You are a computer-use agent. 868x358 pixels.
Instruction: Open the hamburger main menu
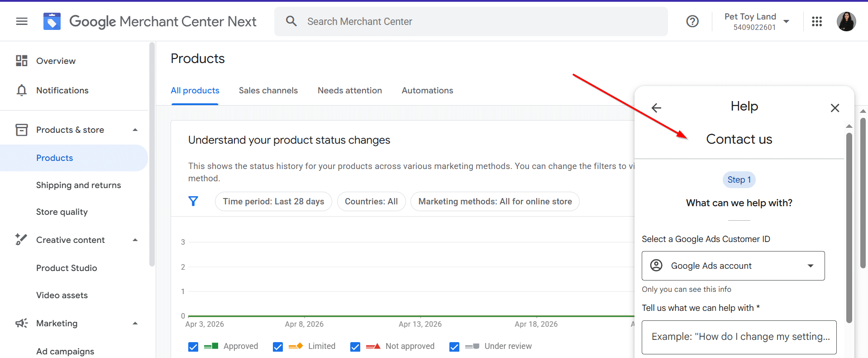pyautogui.click(x=22, y=21)
